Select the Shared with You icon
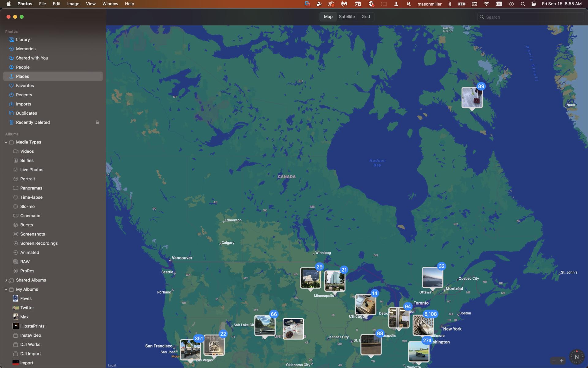Screen dimensions: 588x368 pos(11,58)
